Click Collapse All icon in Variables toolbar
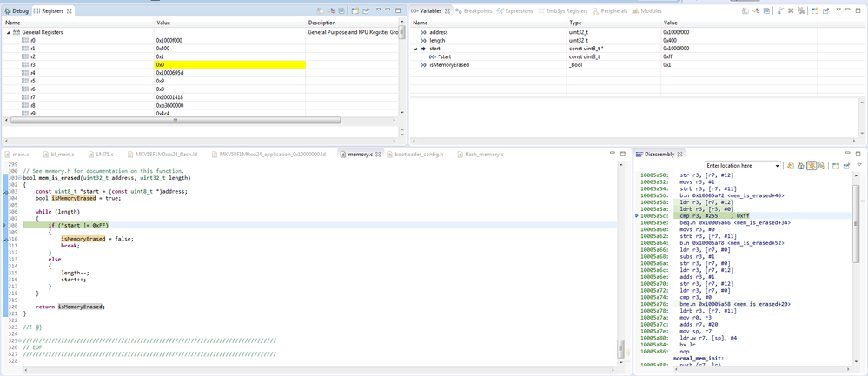The height and width of the screenshot is (376, 868). 766,10
